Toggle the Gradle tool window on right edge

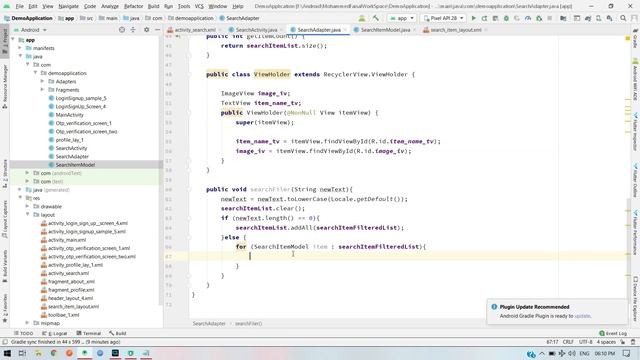click(x=636, y=39)
